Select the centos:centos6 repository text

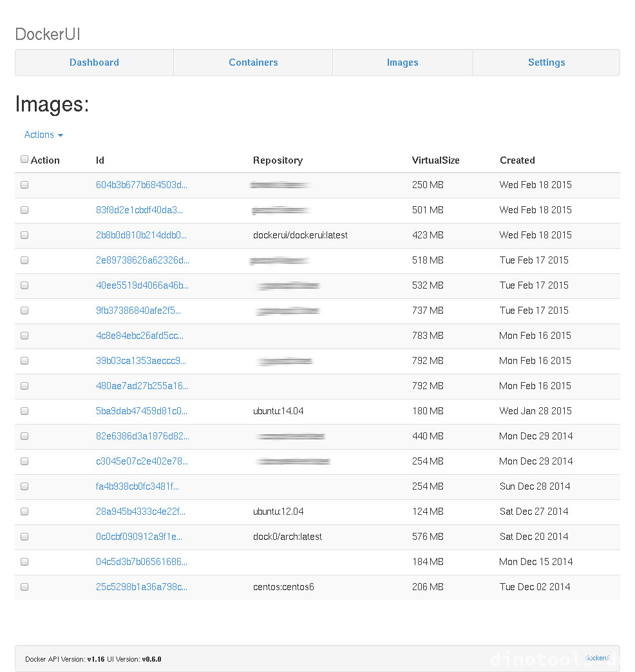tap(283, 587)
